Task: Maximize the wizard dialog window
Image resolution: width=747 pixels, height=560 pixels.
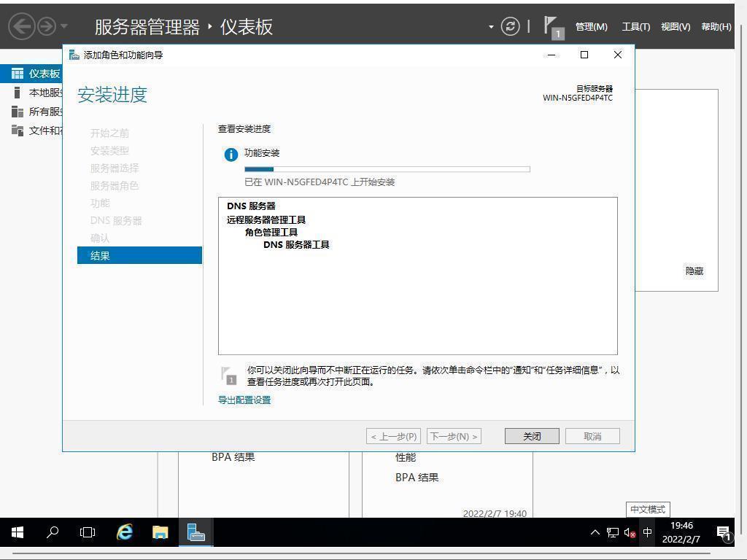Action: [584, 55]
